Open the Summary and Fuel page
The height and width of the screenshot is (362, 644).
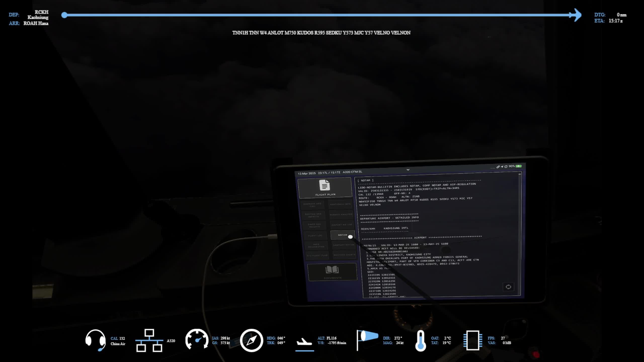[314, 205]
